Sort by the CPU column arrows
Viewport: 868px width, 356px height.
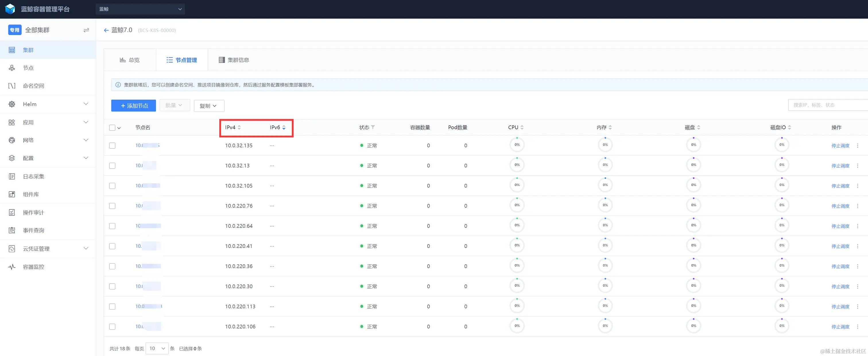(x=522, y=127)
